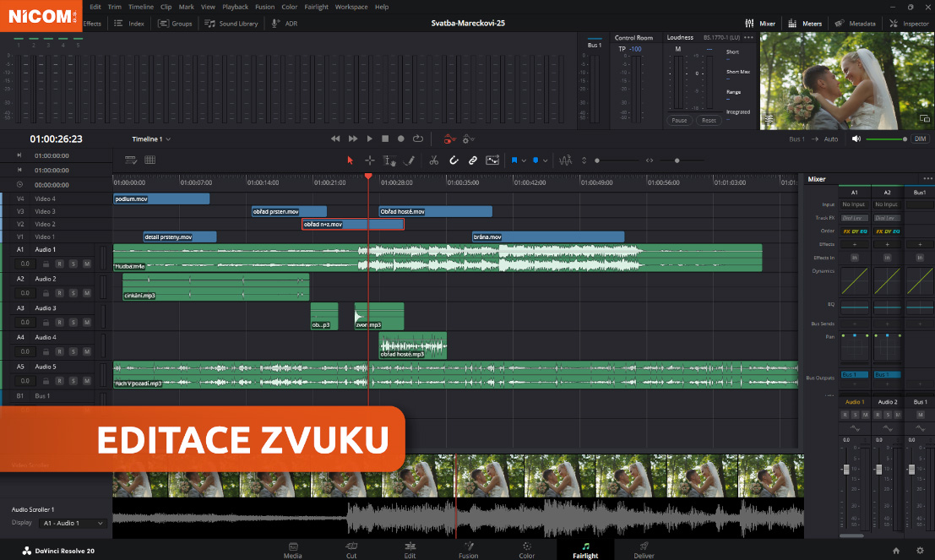Click the automation follows edit icon

coord(492,160)
